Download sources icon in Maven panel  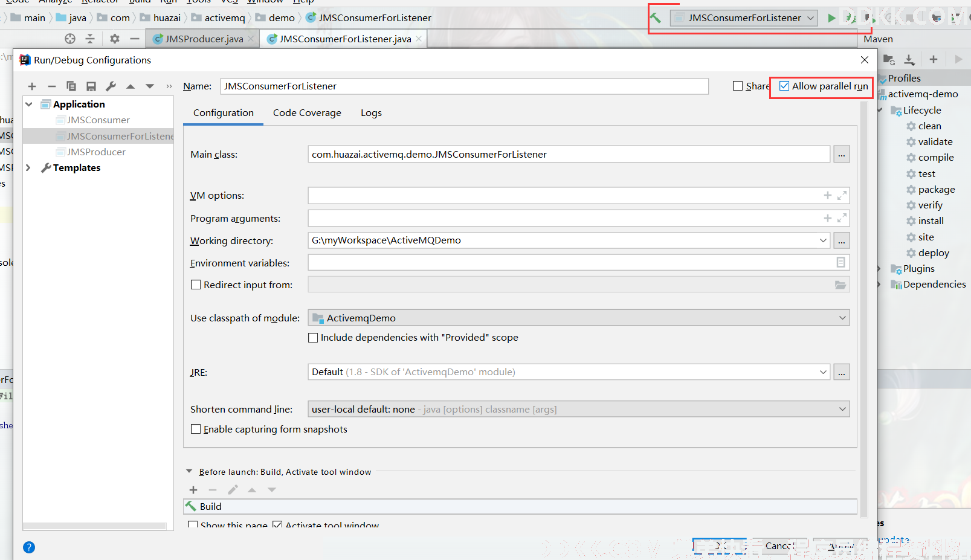click(x=909, y=59)
